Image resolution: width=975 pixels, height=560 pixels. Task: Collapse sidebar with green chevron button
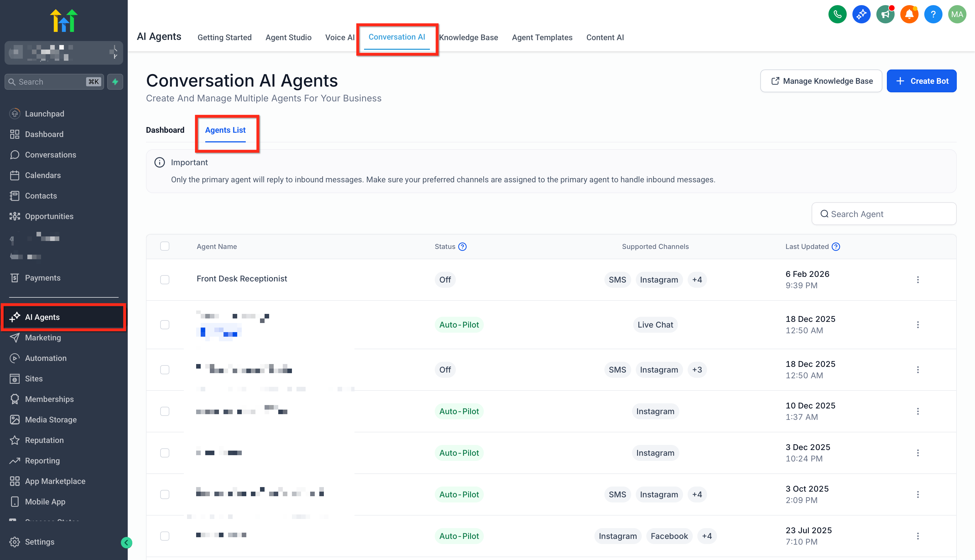(126, 542)
